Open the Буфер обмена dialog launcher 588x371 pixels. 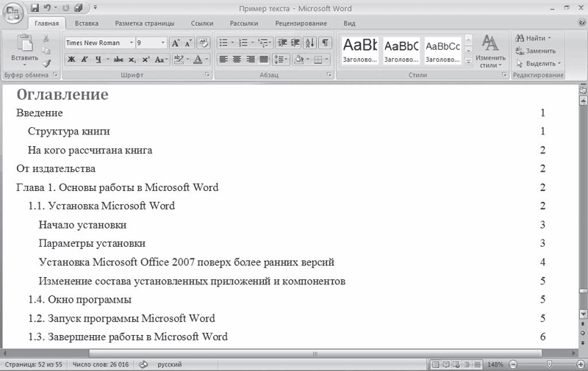(55, 75)
